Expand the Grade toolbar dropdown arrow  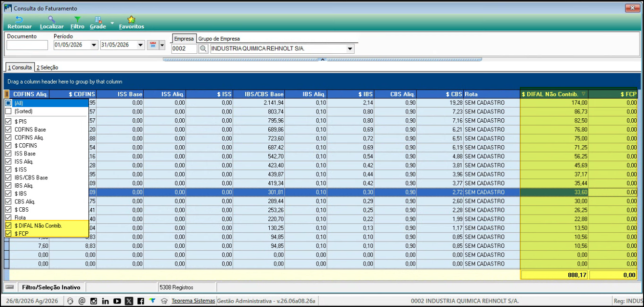coord(112,22)
